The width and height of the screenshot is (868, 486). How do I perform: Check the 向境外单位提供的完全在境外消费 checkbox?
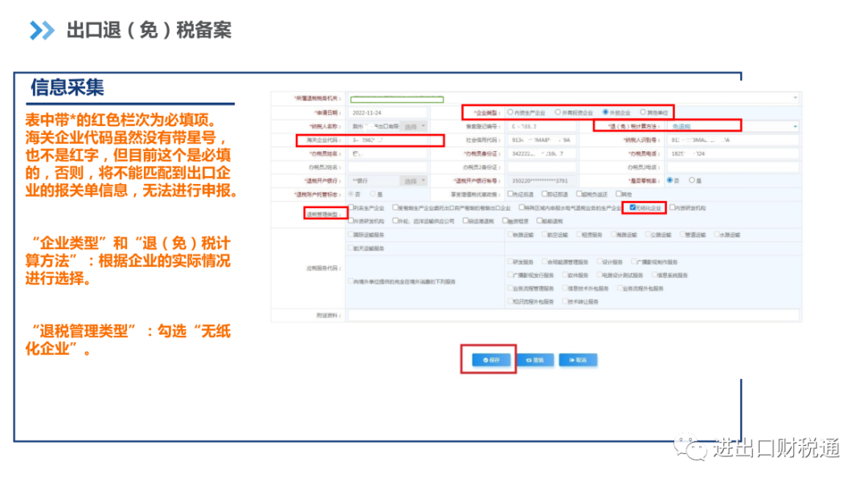(351, 282)
